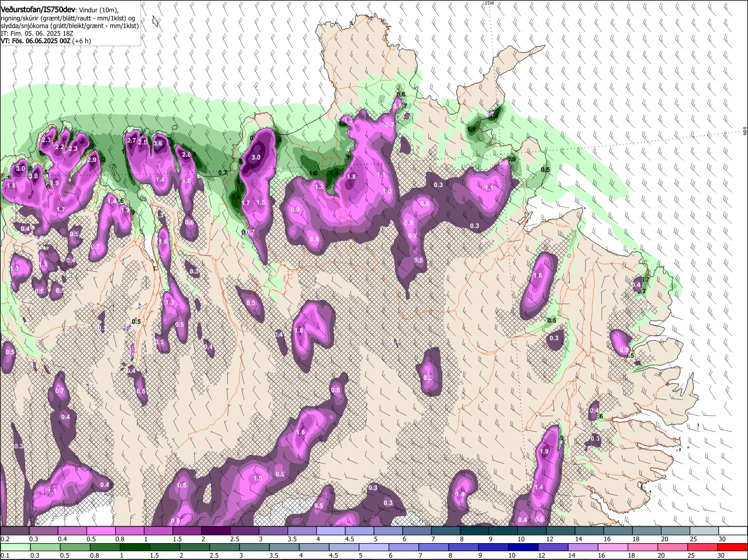Pick the dark blue swatch between 10 and 12, lower scale
The width and height of the screenshot is (748, 560).
[x=522, y=548]
